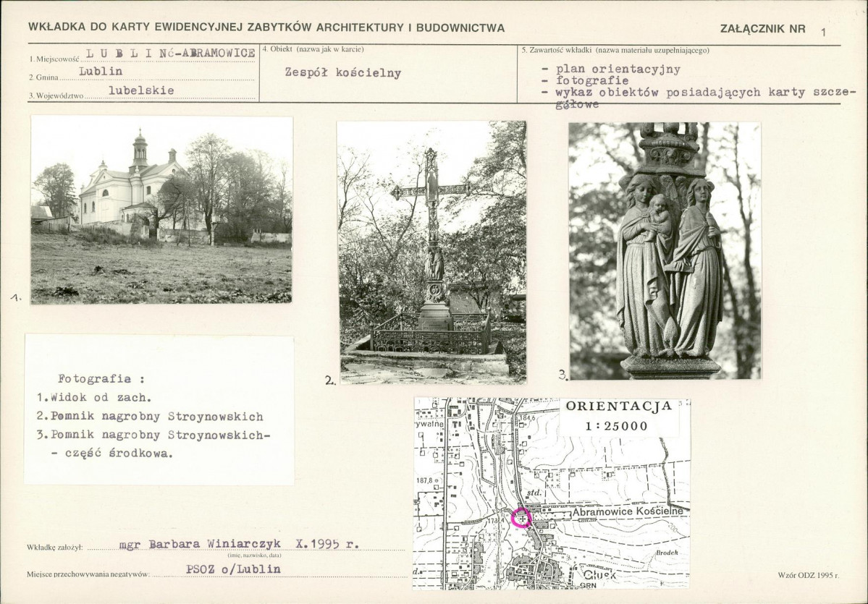
Task: Open the church view photograph number 1
Action: tap(161, 210)
